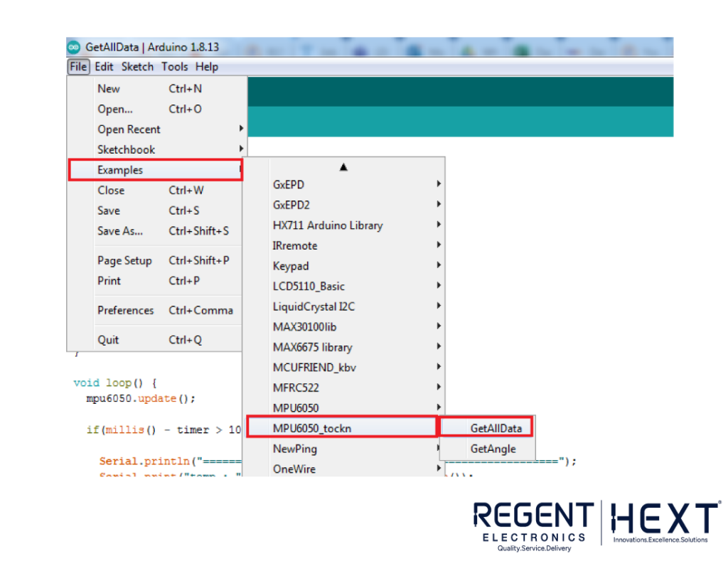Expand Keypad examples

[x=345, y=266]
